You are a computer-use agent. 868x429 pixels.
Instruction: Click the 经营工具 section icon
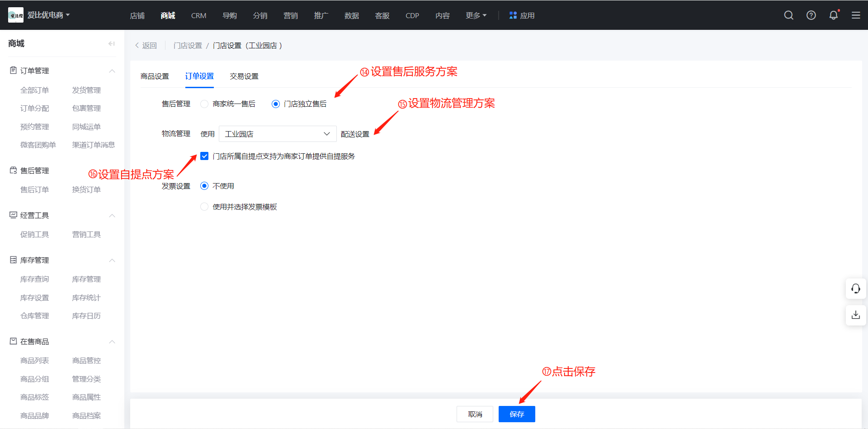(x=14, y=215)
